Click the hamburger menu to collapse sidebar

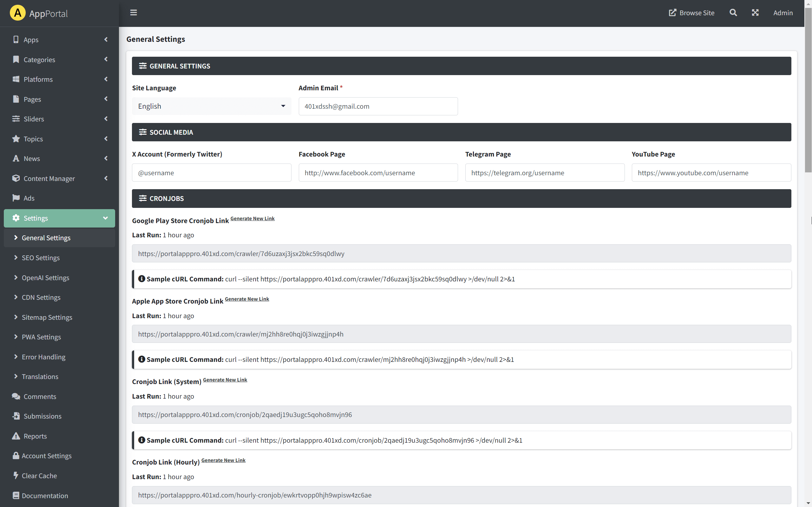point(134,12)
